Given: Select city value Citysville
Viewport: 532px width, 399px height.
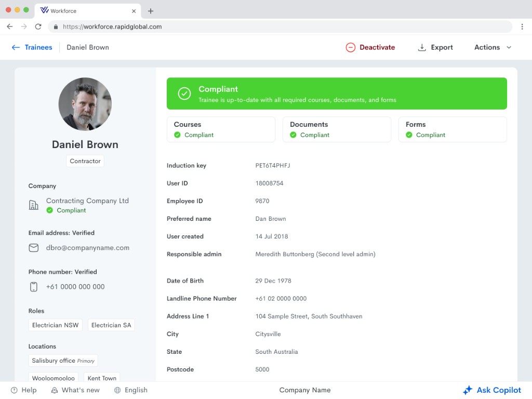Looking at the screenshot, I should [x=268, y=334].
